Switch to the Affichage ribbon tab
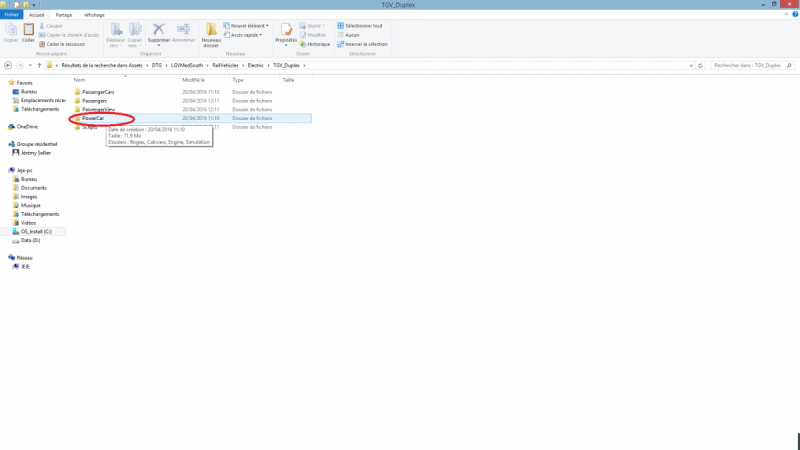 (x=94, y=15)
